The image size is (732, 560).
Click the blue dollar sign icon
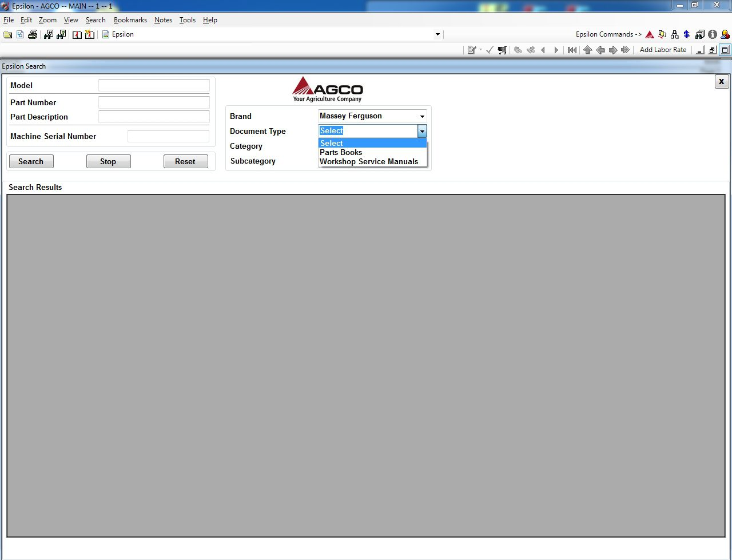pyautogui.click(x=687, y=35)
